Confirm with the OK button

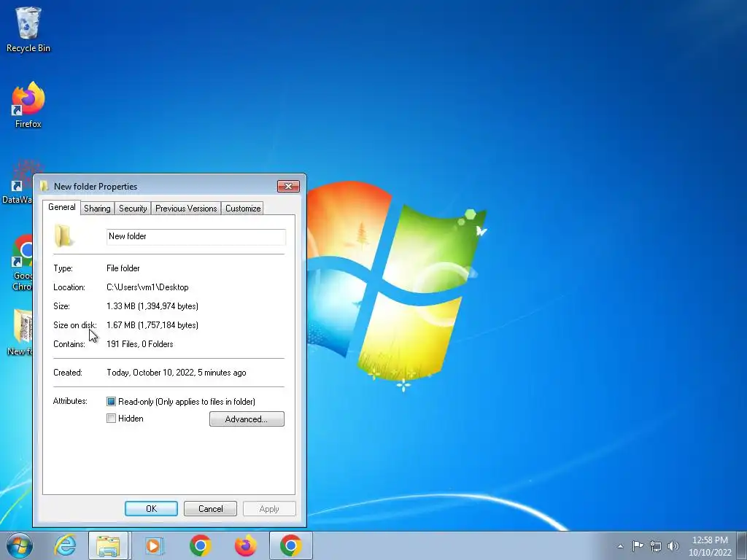(x=152, y=508)
